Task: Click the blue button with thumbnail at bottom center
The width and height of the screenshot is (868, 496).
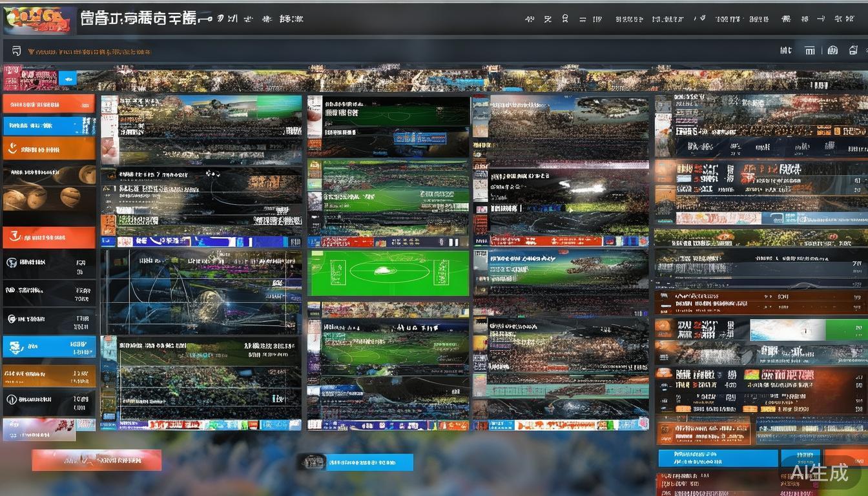Action: tap(355, 462)
